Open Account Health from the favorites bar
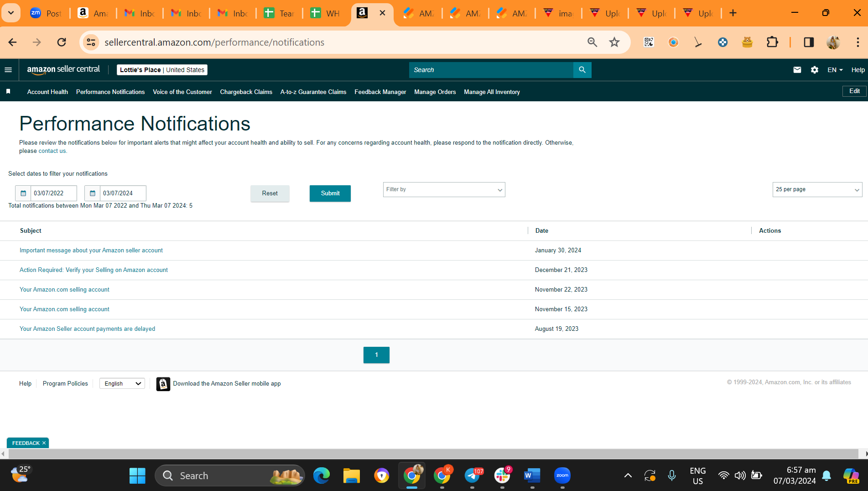This screenshot has height=491, width=868. pyautogui.click(x=47, y=92)
